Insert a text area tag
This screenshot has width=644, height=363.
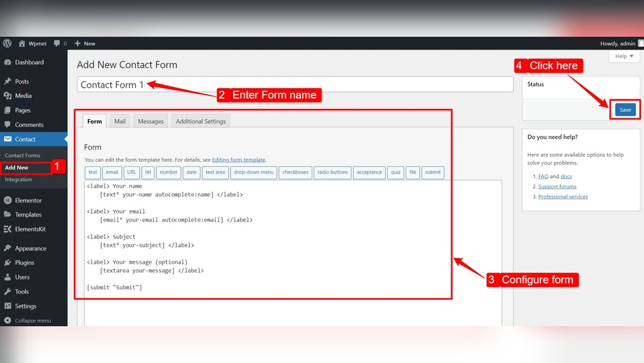(x=215, y=172)
